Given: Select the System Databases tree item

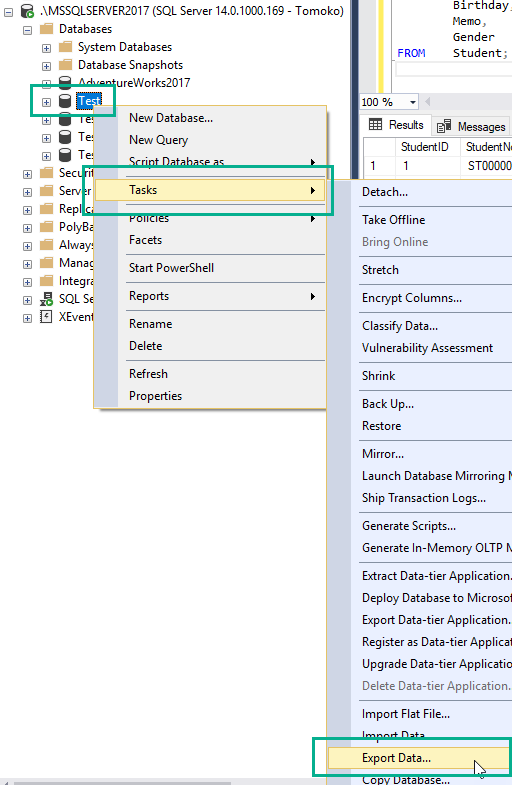Looking at the screenshot, I should pos(125,47).
